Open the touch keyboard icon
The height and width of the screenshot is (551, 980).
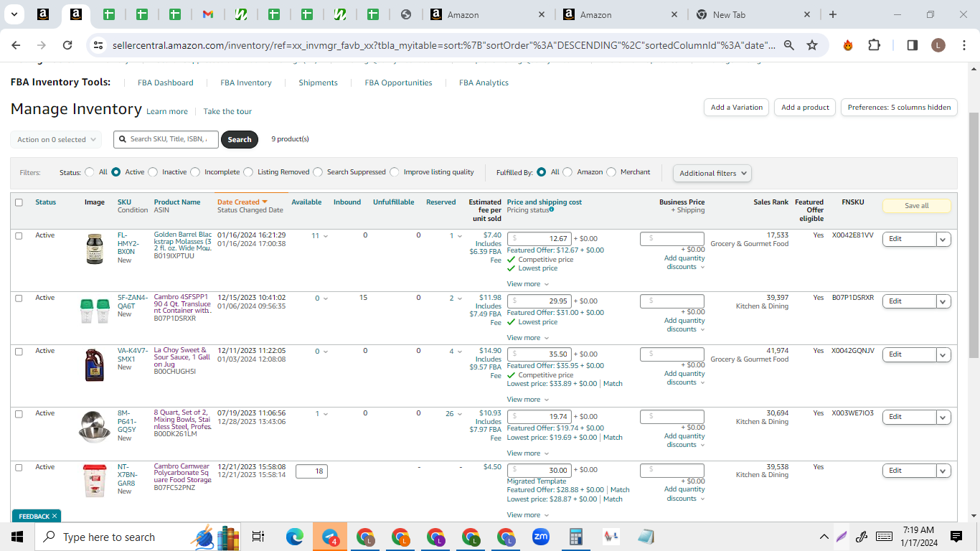[x=884, y=537]
